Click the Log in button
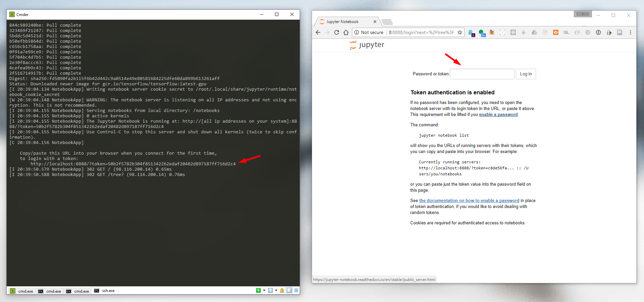This screenshot has height=302, width=644. [525, 74]
